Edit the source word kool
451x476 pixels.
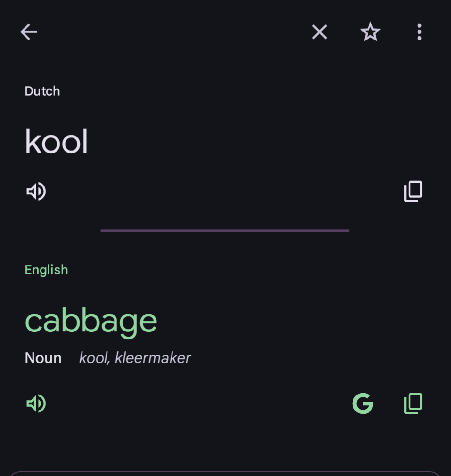56,141
